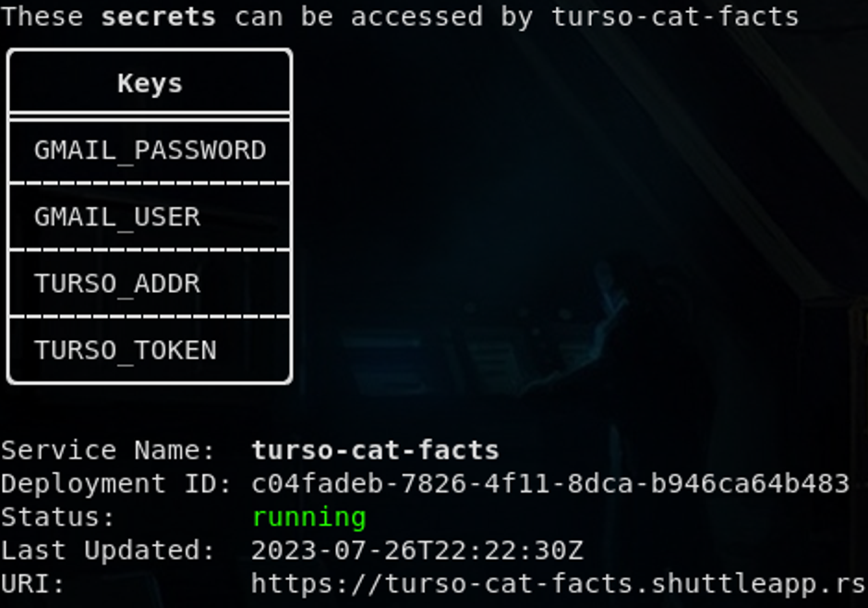Viewport: 868px width, 608px height.
Task: Click the GMAIL_PASSWORD key row
Action: [150, 151]
